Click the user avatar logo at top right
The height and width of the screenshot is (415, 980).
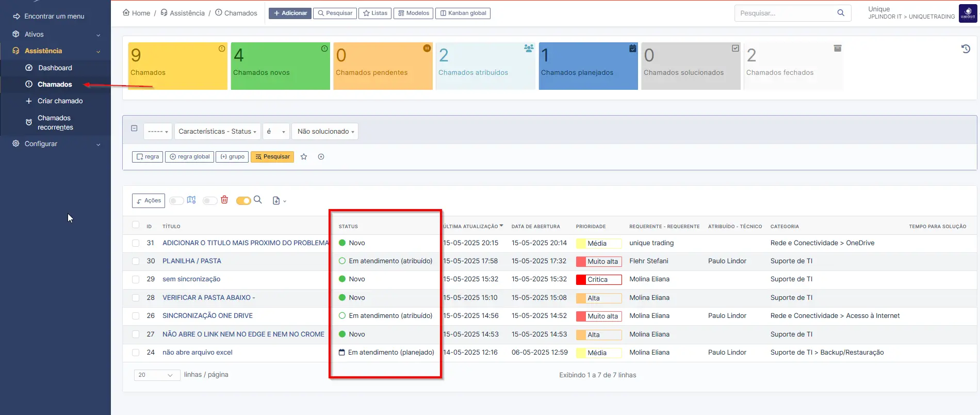click(968, 13)
